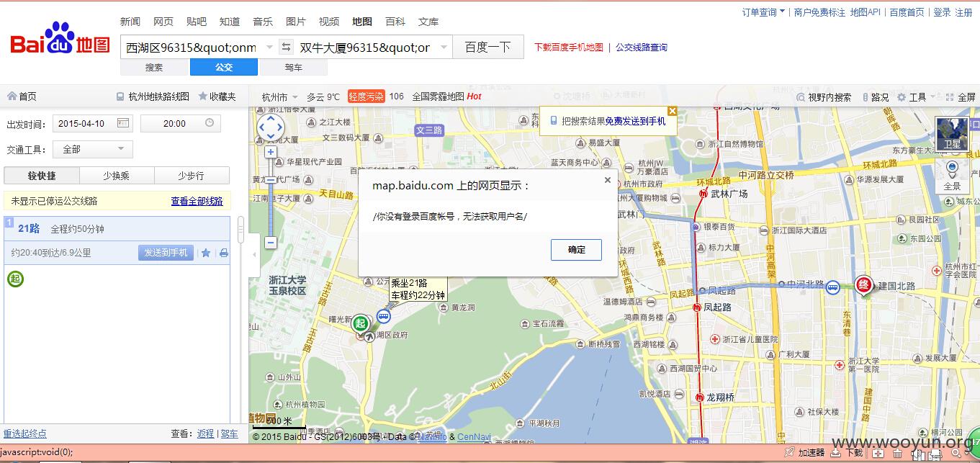Close the alert dialog with the X

607,181
